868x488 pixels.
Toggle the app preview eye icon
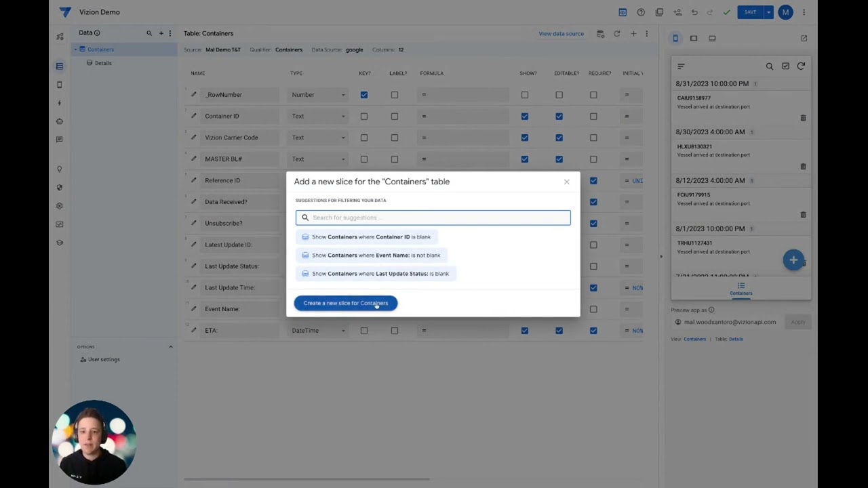623,12
